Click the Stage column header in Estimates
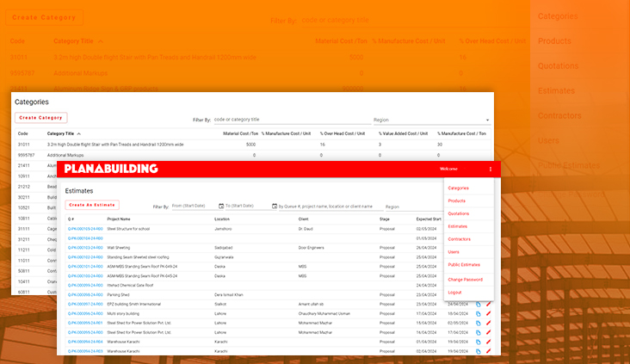 (x=384, y=219)
